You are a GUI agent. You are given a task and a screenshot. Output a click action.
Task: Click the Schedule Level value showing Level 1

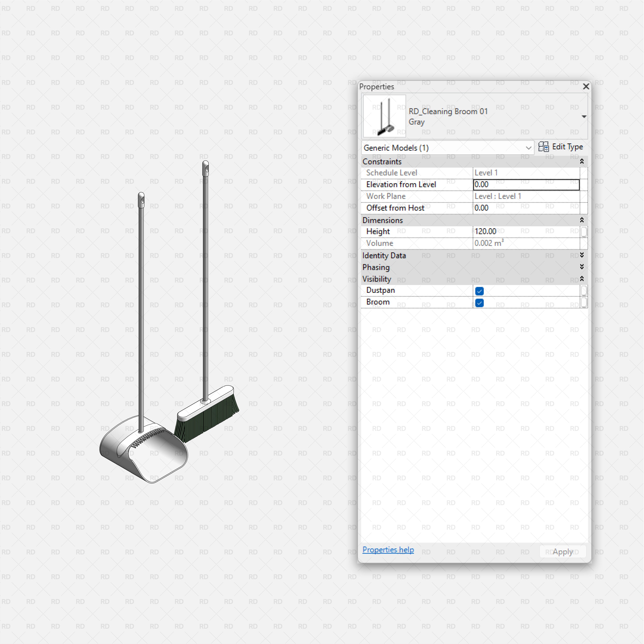tap(526, 172)
